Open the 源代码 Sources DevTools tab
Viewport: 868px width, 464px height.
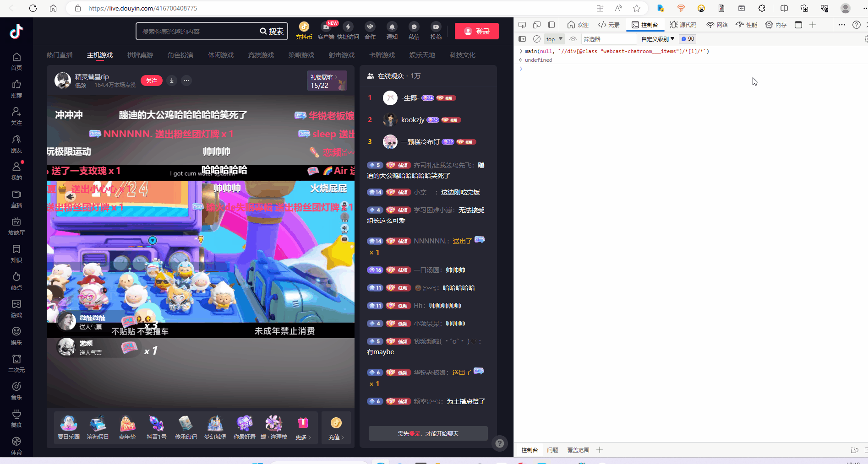[683, 25]
